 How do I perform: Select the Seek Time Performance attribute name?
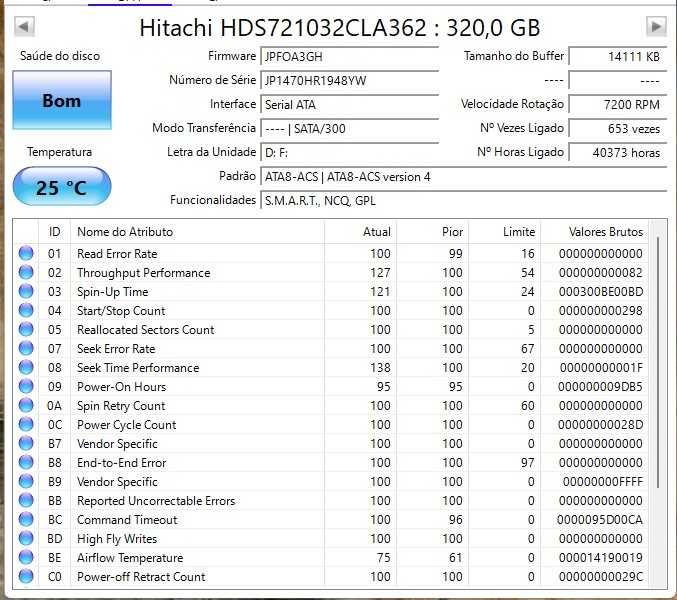click(138, 368)
